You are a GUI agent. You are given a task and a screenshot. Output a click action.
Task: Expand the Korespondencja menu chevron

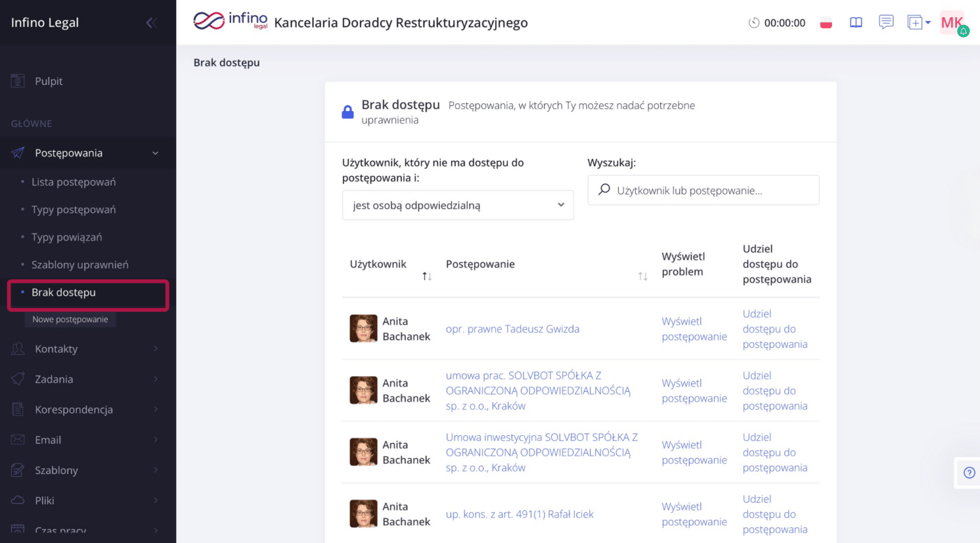pyautogui.click(x=156, y=410)
